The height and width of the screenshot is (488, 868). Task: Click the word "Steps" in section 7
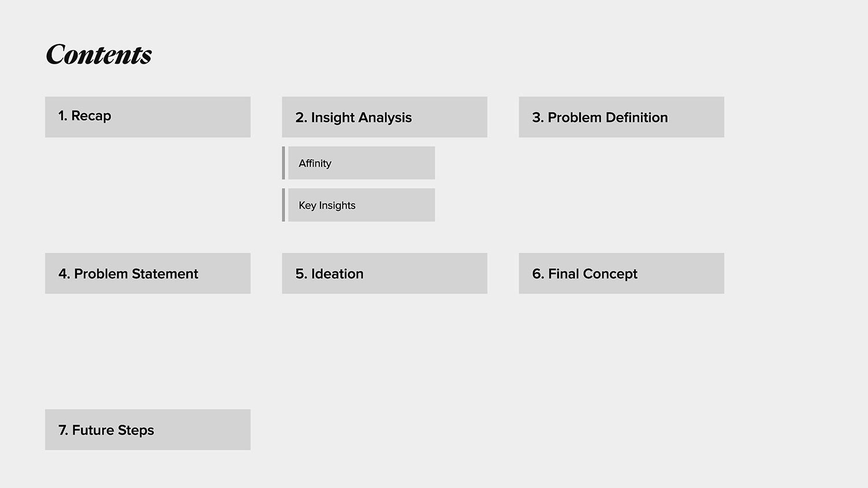point(136,430)
